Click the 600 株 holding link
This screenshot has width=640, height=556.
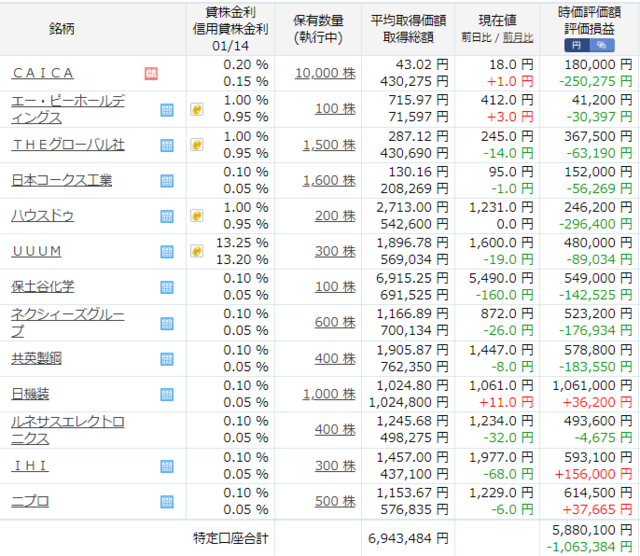[335, 322]
